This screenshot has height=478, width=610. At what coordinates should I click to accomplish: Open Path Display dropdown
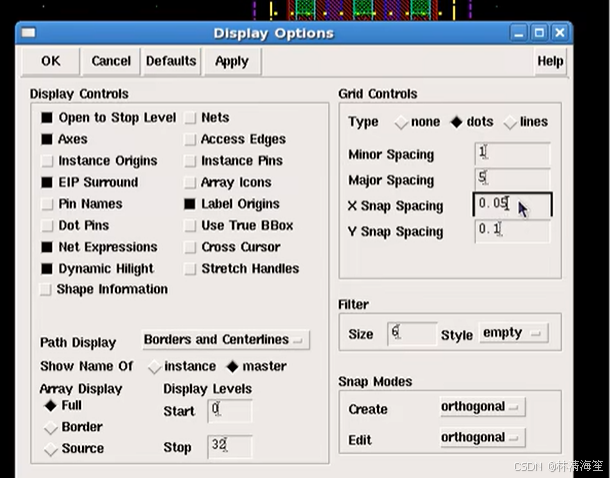[x=226, y=340]
